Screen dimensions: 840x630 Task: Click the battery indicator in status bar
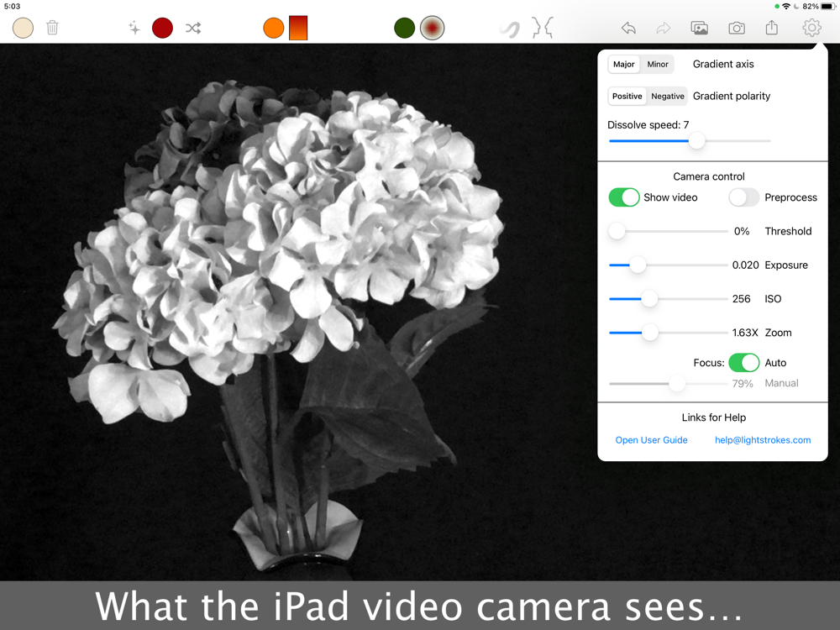pyautogui.click(x=828, y=7)
